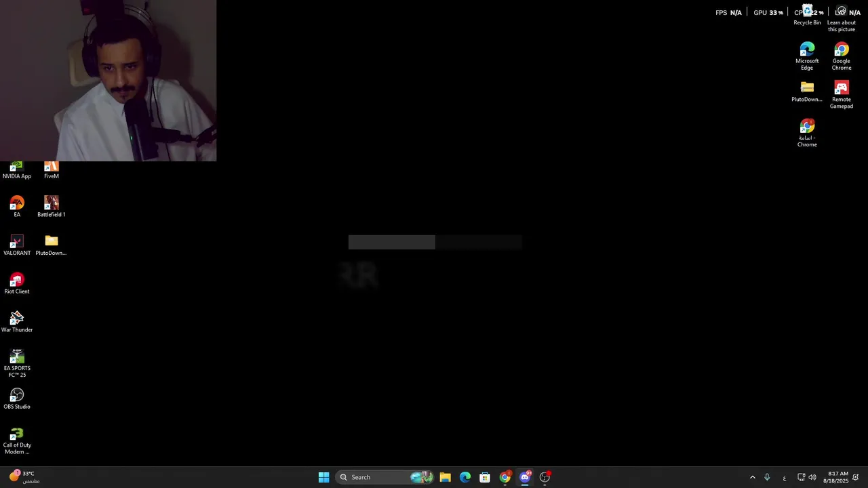Open Google Chrome from the taskbar

pyautogui.click(x=505, y=477)
